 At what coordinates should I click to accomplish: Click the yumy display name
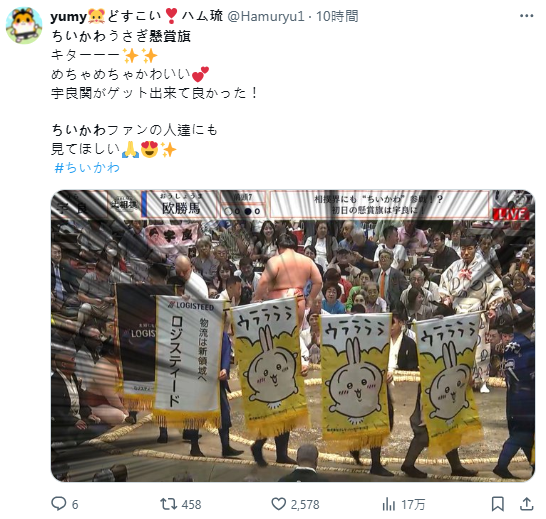point(68,16)
